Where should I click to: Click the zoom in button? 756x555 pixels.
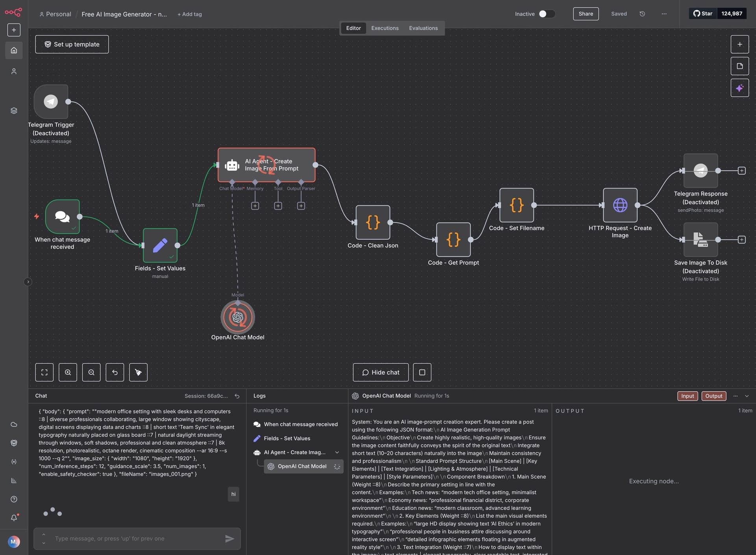click(68, 372)
